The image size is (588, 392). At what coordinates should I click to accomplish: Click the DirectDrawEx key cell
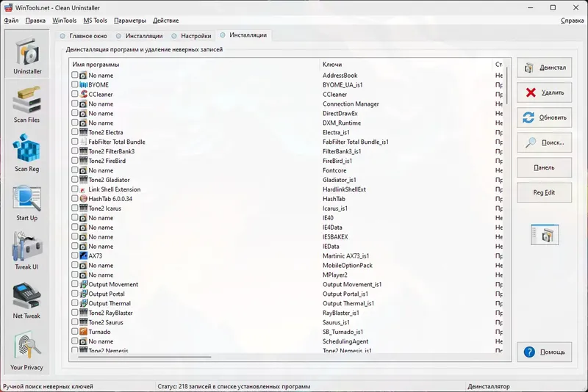point(340,113)
